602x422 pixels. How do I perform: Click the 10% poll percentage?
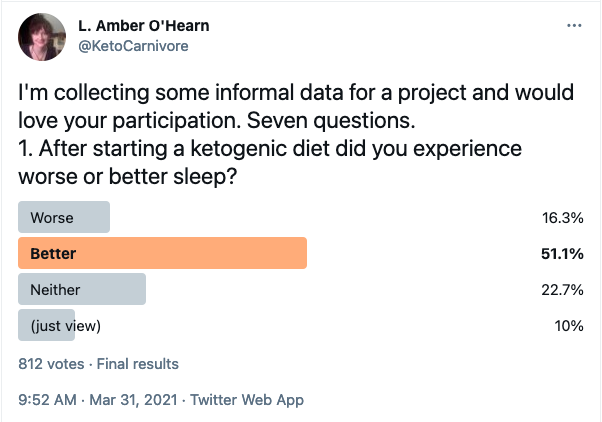[x=569, y=325]
